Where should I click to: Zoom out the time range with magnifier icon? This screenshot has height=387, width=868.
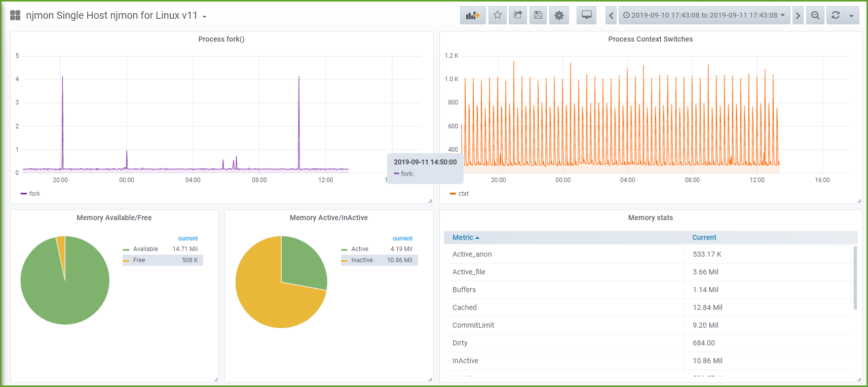point(815,15)
